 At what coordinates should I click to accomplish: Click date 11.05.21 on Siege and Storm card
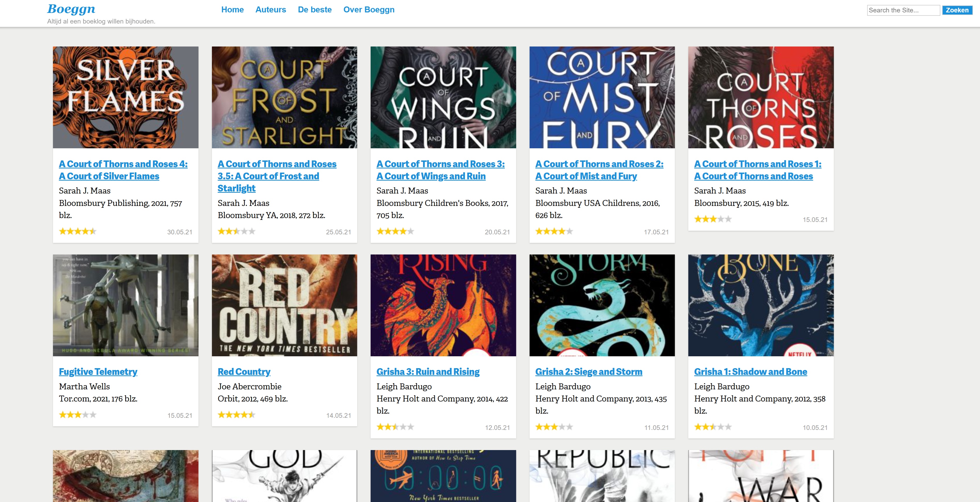coord(656,427)
